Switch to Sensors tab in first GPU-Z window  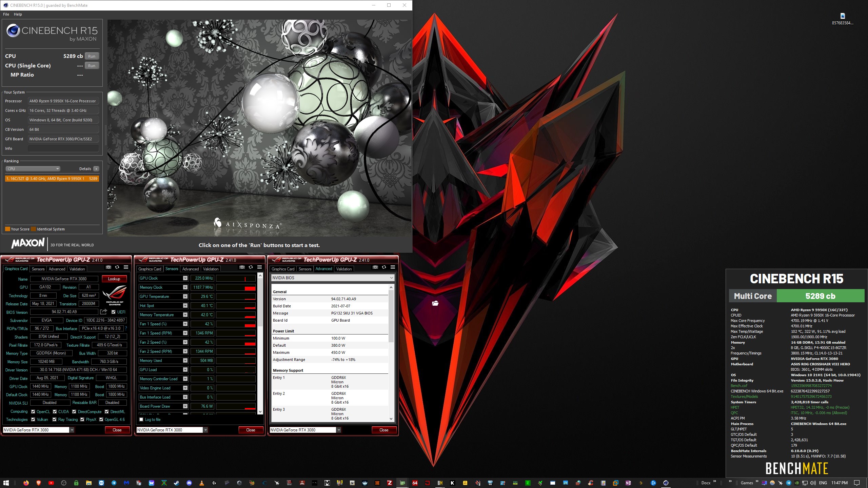coord(38,269)
